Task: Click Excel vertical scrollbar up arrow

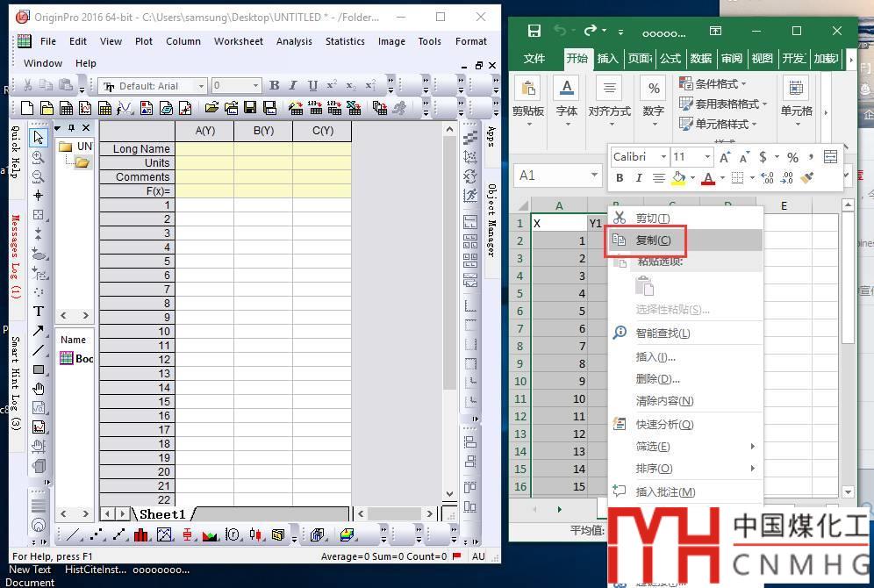Action: (x=848, y=205)
